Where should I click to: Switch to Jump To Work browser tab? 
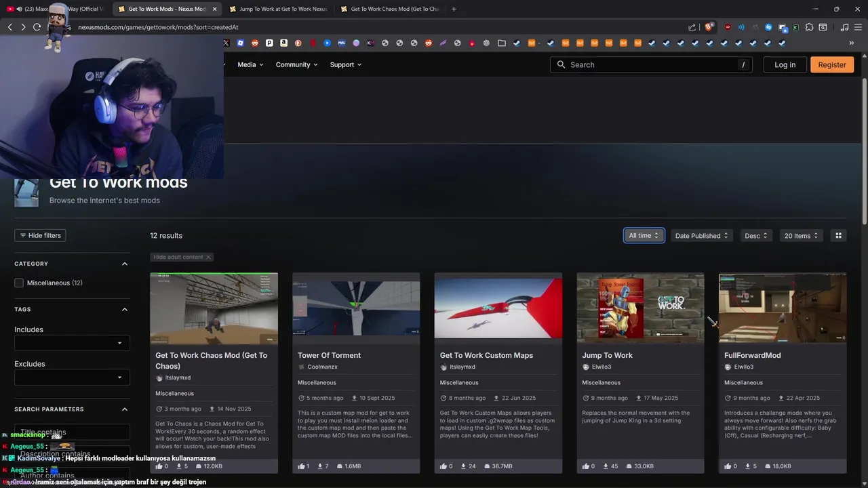pos(278,9)
